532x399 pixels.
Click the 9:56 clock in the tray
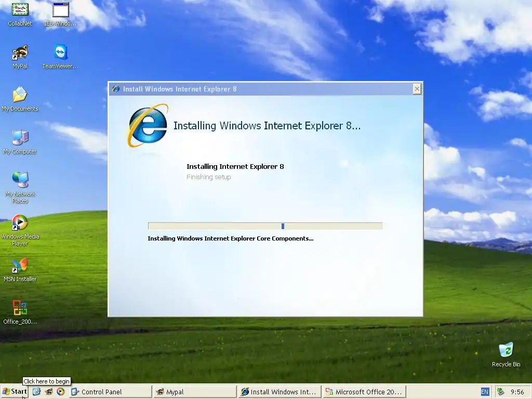tap(517, 392)
